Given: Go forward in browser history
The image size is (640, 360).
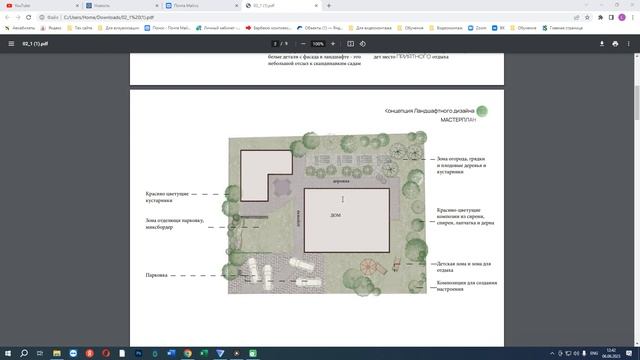Looking at the screenshot, I should pos(18,18).
